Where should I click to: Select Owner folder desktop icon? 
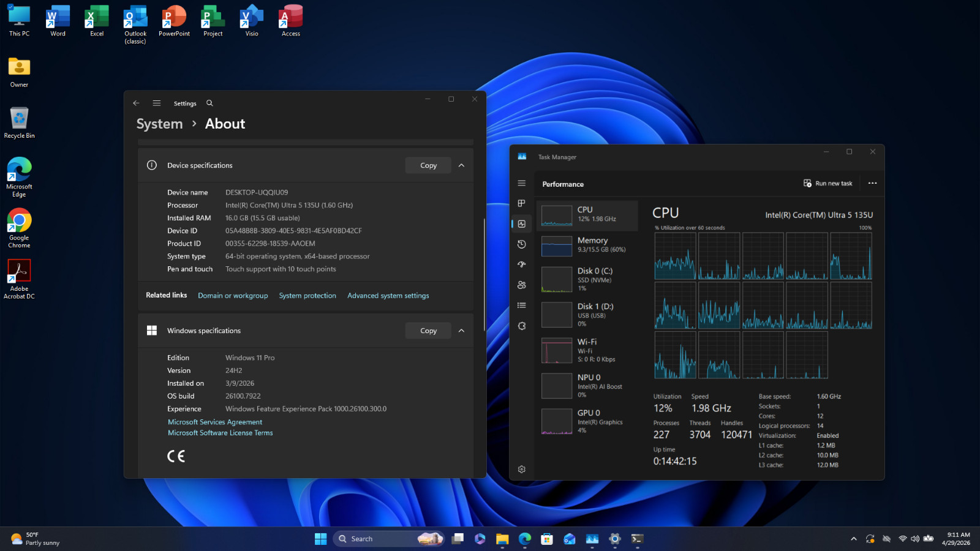point(19,72)
